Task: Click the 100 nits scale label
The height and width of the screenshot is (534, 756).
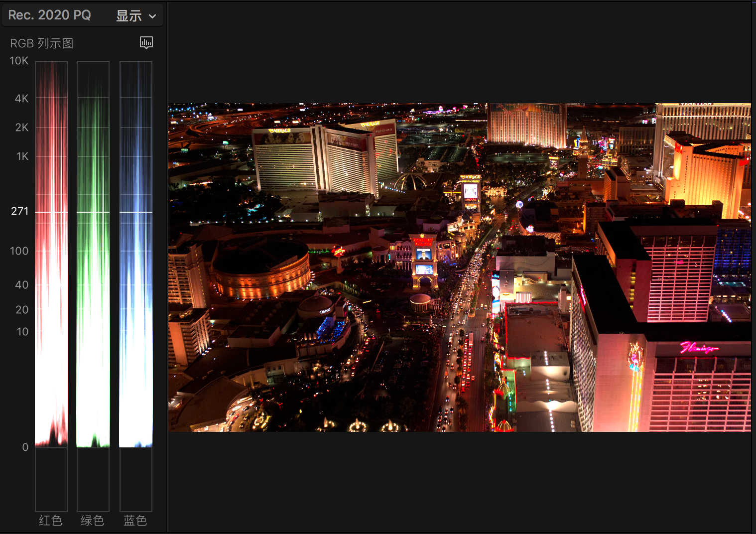Action: [x=19, y=251]
